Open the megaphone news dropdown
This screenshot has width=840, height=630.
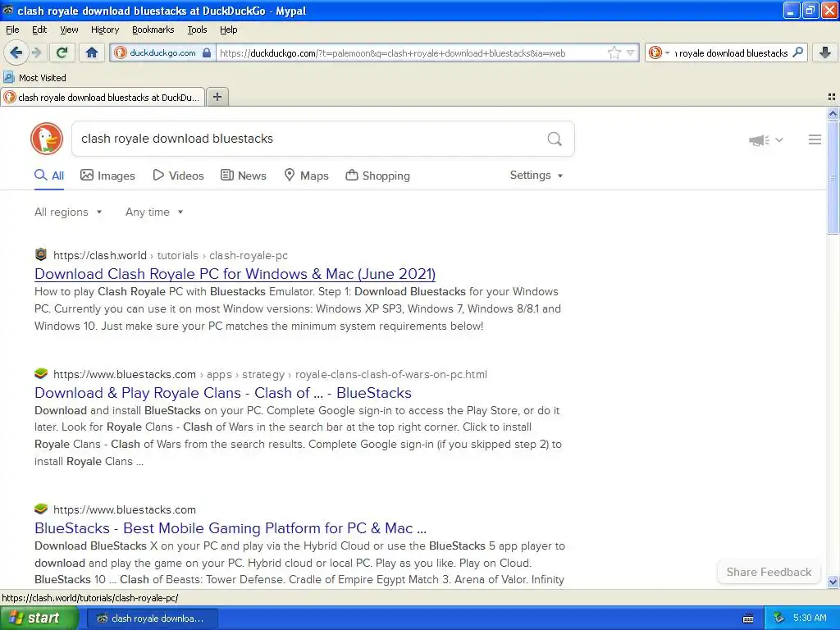pyautogui.click(x=766, y=139)
